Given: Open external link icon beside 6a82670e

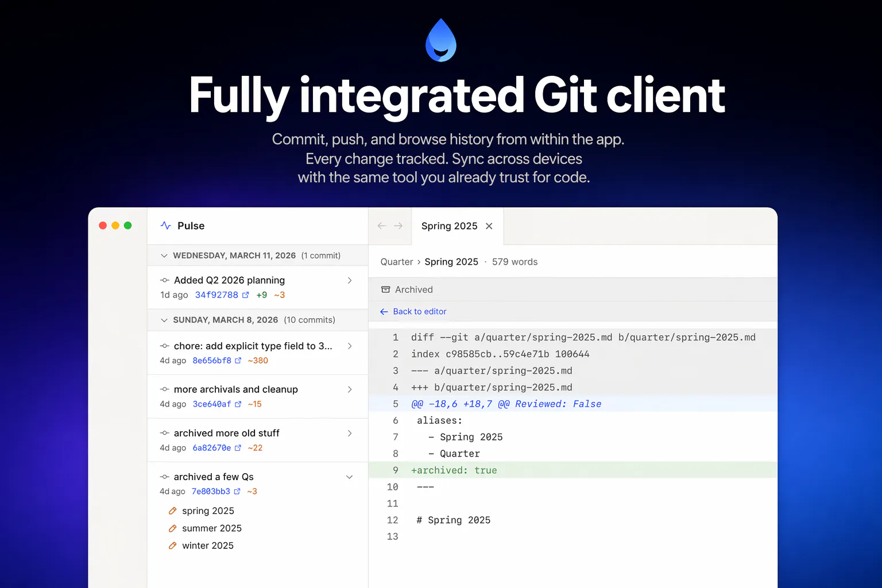Looking at the screenshot, I should click(238, 448).
